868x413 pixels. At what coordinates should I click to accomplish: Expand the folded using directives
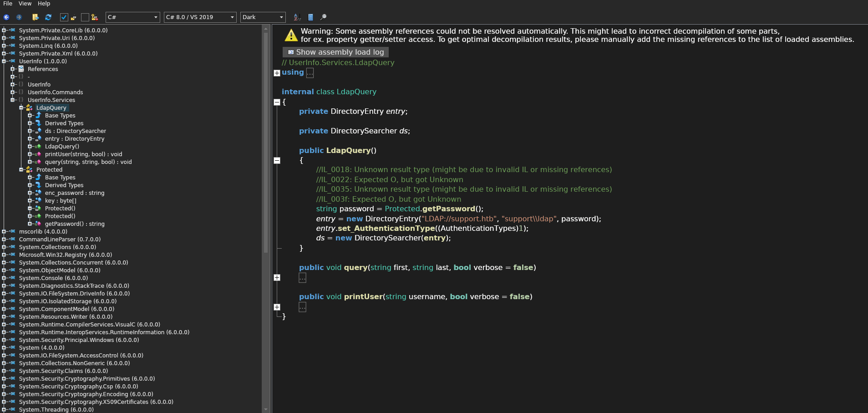tap(277, 73)
